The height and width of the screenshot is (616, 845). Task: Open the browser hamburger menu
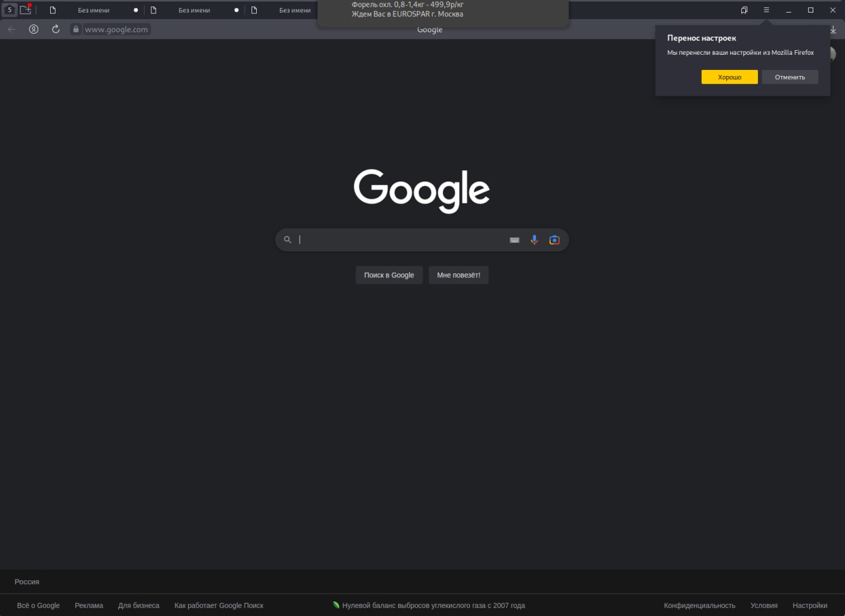tap(766, 10)
